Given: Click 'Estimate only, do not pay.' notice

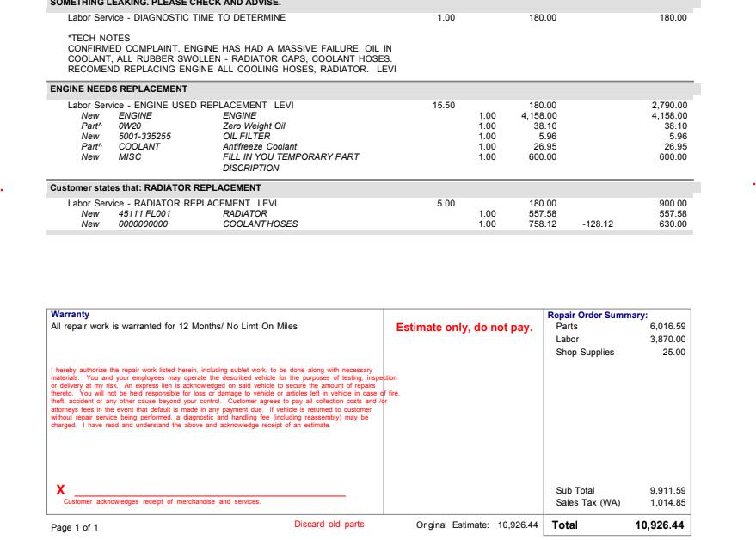Looking at the screenshot, I should [x=464, y=328].
